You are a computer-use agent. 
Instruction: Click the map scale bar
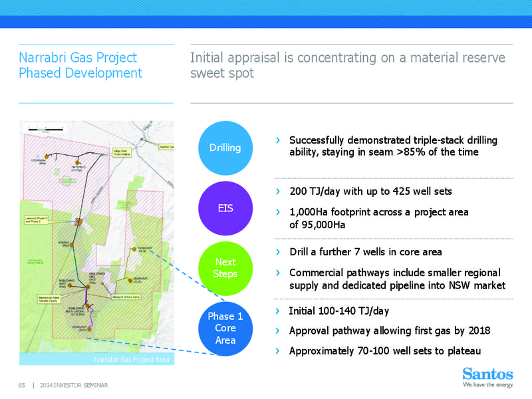pos(46,129)
